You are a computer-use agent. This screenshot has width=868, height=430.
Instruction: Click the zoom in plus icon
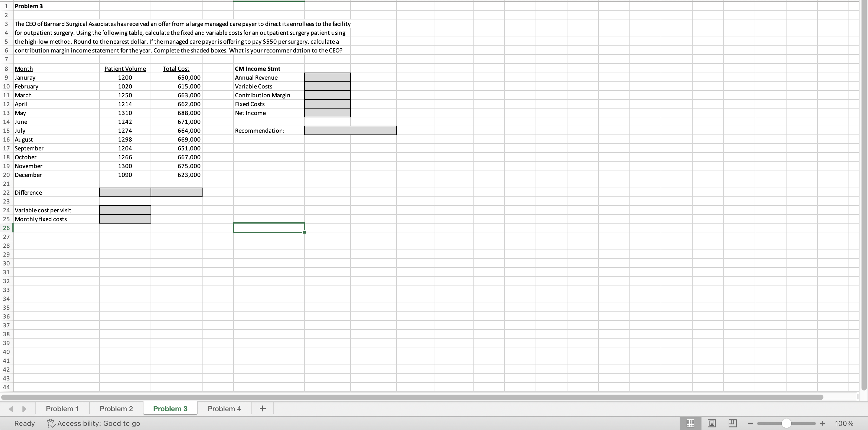coord(823,423)
